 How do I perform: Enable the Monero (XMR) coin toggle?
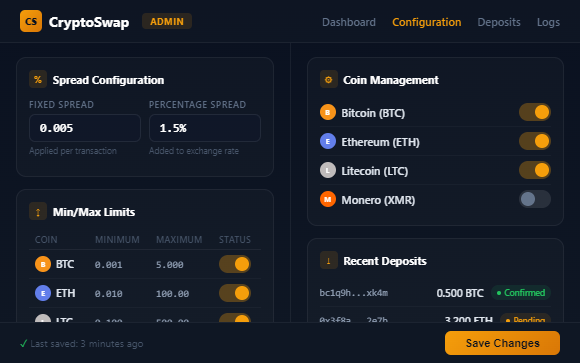(535, 199)
